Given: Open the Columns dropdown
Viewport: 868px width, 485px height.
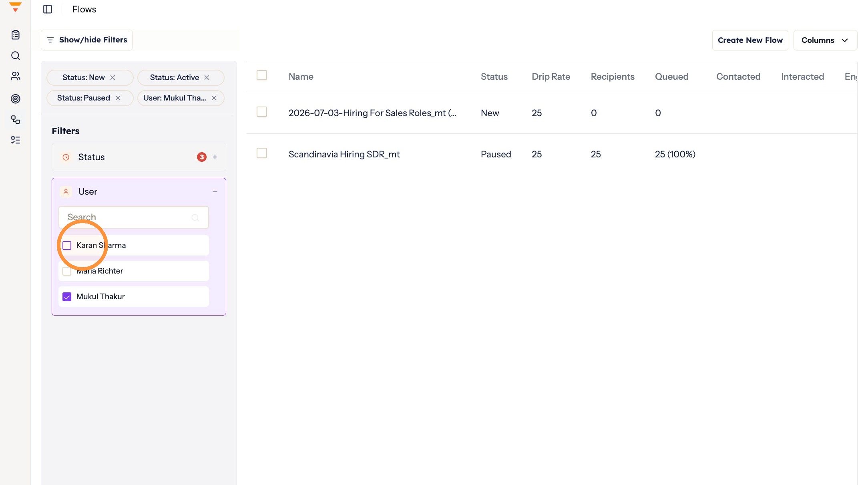Looking at the screenshot, I should coord(825,40).
